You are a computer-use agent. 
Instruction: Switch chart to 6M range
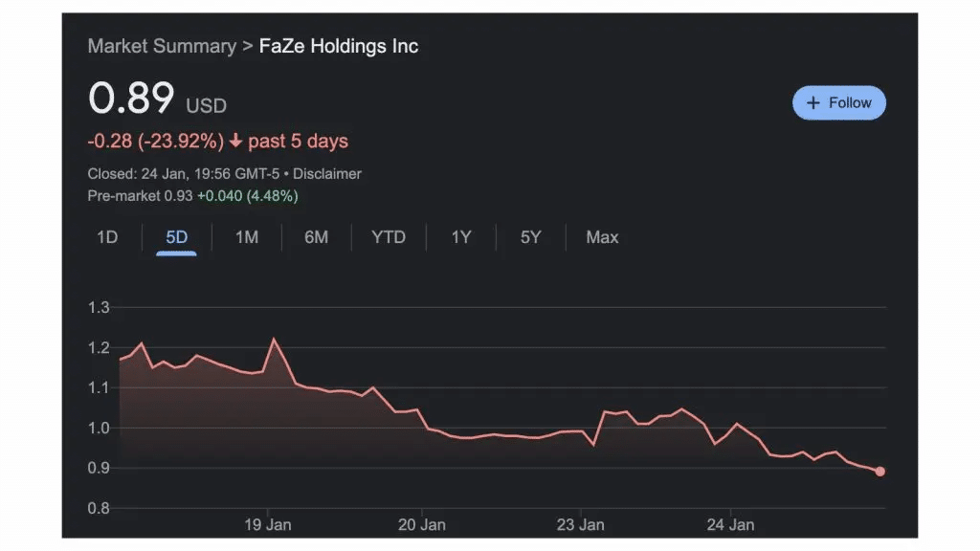[316, 237]
